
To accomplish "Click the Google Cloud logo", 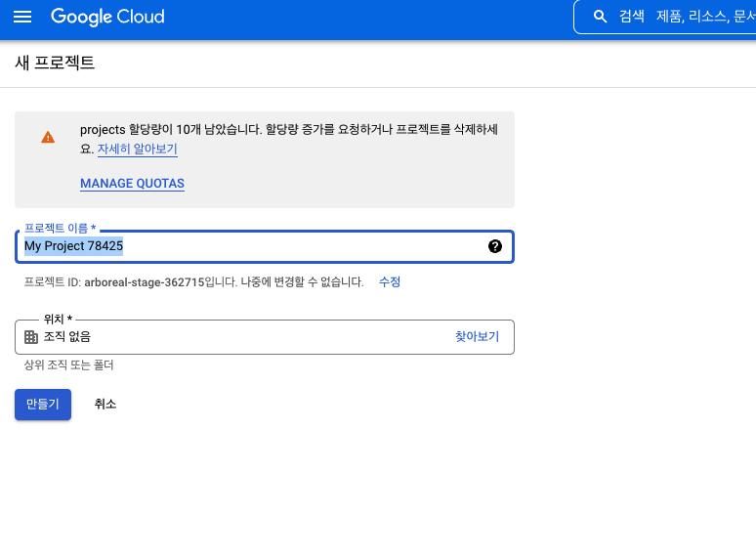I will [x=107, y=17].
